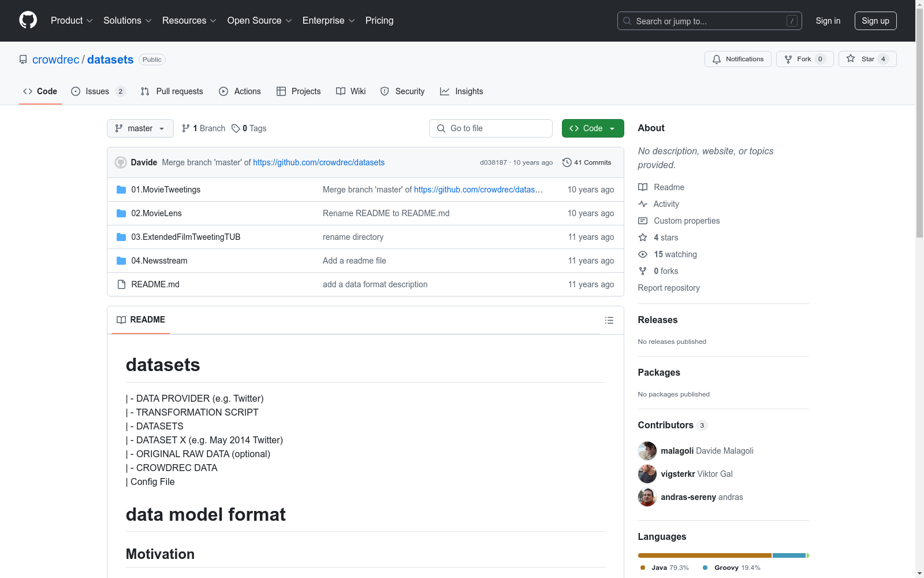Expand the Open Source menu
924x578 pixels.
coord(260,21)
